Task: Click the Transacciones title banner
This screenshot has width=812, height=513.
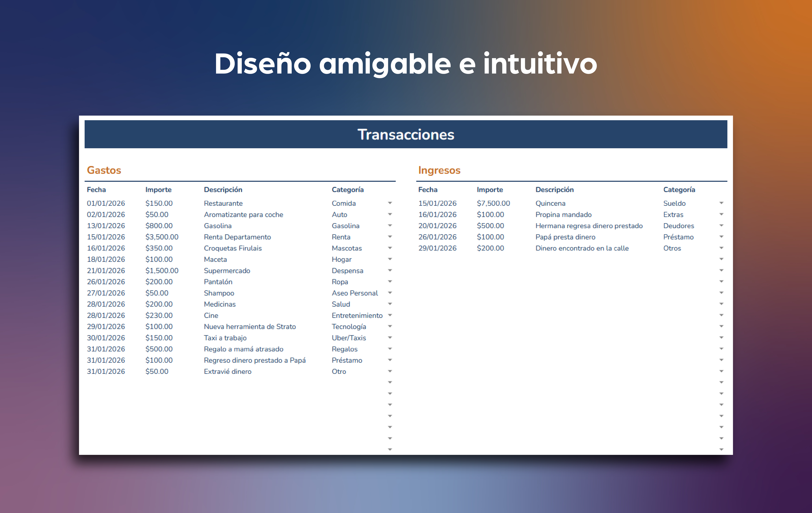Action: click(x=406, y=134)
